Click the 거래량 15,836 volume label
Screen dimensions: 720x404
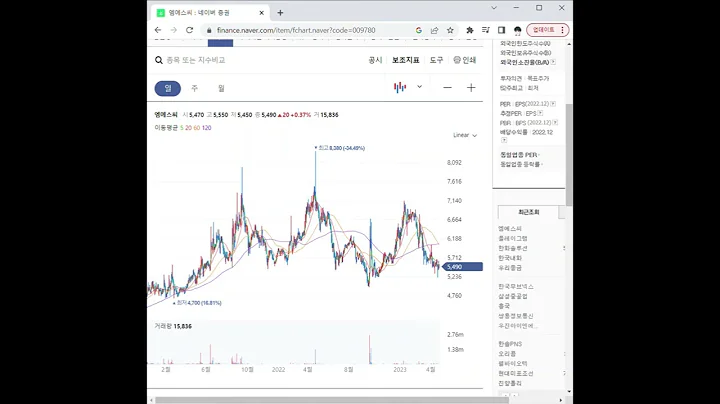pyautogui.click(x=173, y=326)
